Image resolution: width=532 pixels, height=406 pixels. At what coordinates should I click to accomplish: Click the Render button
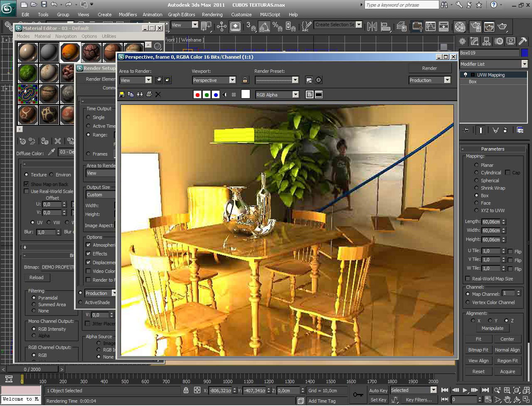(429, 68)
